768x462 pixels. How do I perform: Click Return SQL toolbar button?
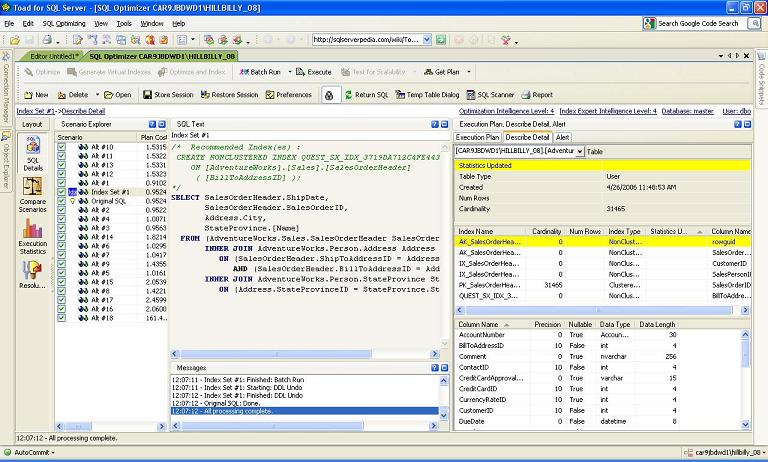[366, 95]
